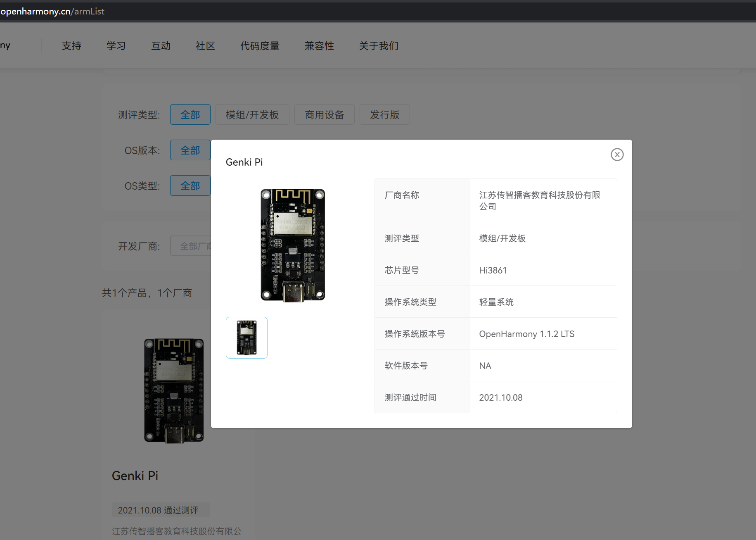Click the 软件版本号 label cell
Screen dimensions: 756x540
tap(422, 365)
